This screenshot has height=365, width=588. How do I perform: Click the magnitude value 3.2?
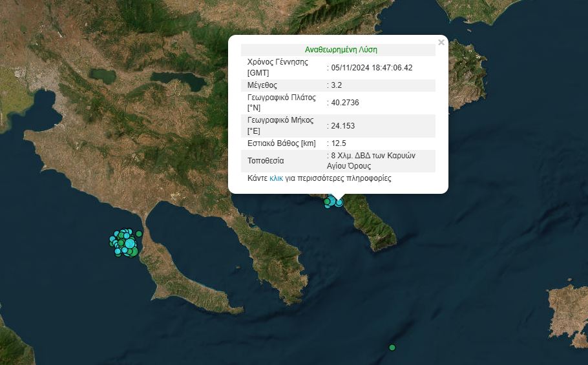tap(337, 85)
